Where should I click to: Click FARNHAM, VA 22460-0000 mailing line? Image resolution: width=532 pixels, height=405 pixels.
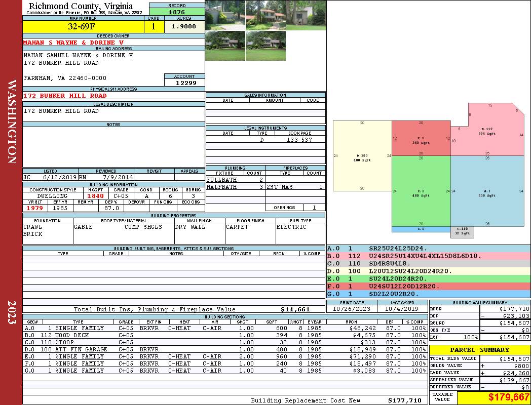[65, 78]
